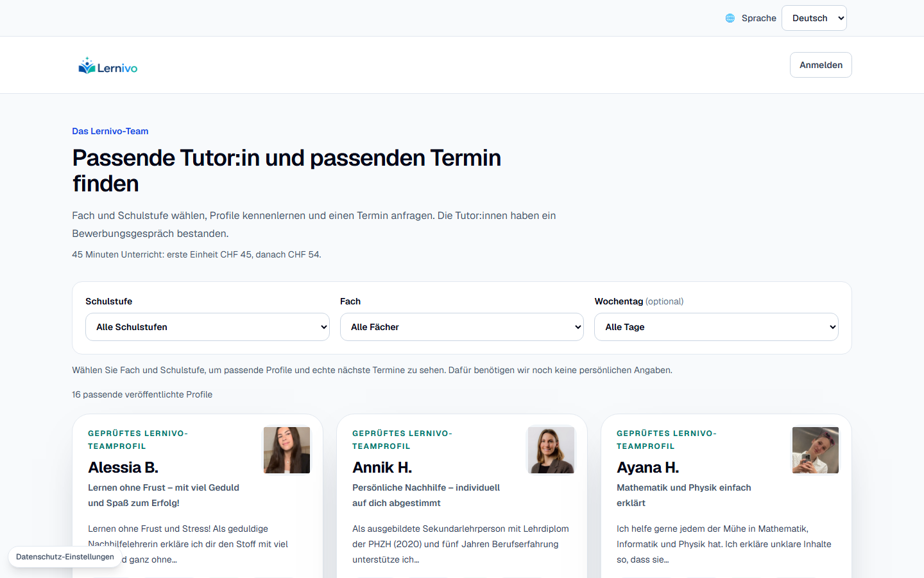Click the Wochentag (optional) label
This screenshot has width=924, height=578.
coord(639,301)
